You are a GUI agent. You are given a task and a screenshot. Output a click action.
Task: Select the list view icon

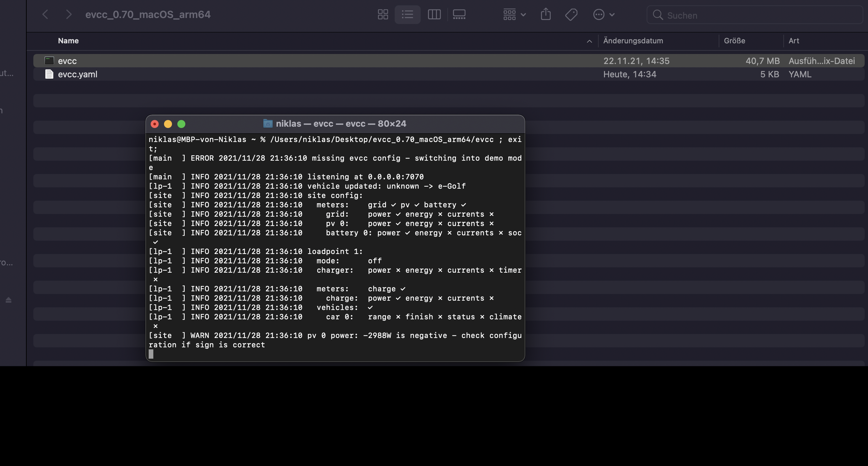pyautogui.click(x=407, y=14)
